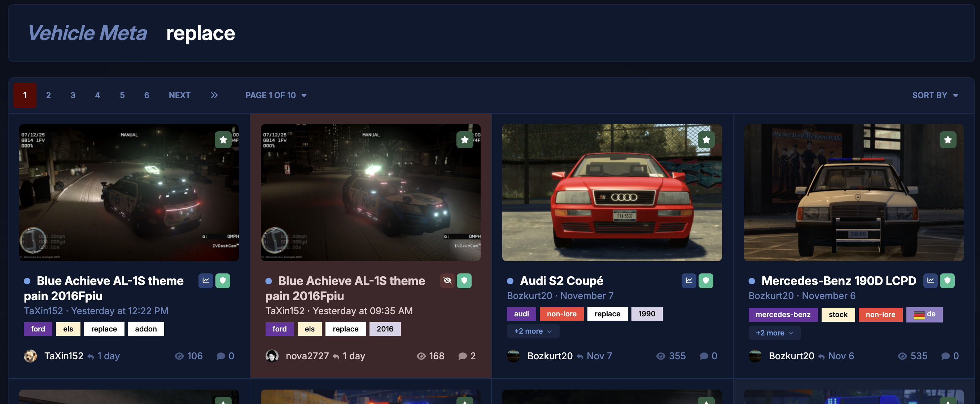Open stats chart icon for Audi S2 Coupé
The width and height of the screenshot is (980, 404).
[x=688, y=281]
